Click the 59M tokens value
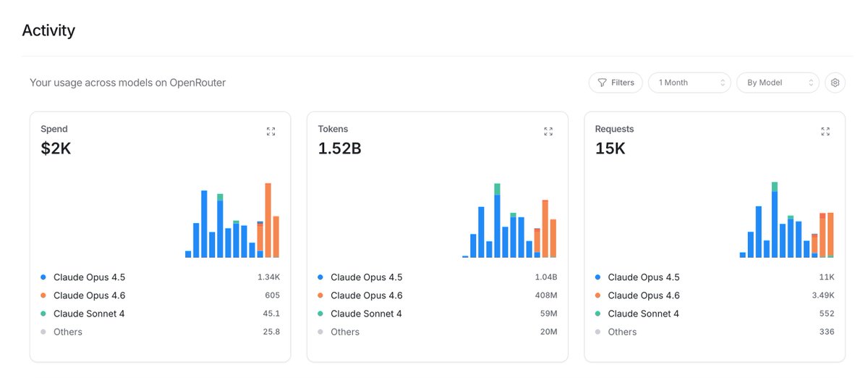 click(549, 314)
